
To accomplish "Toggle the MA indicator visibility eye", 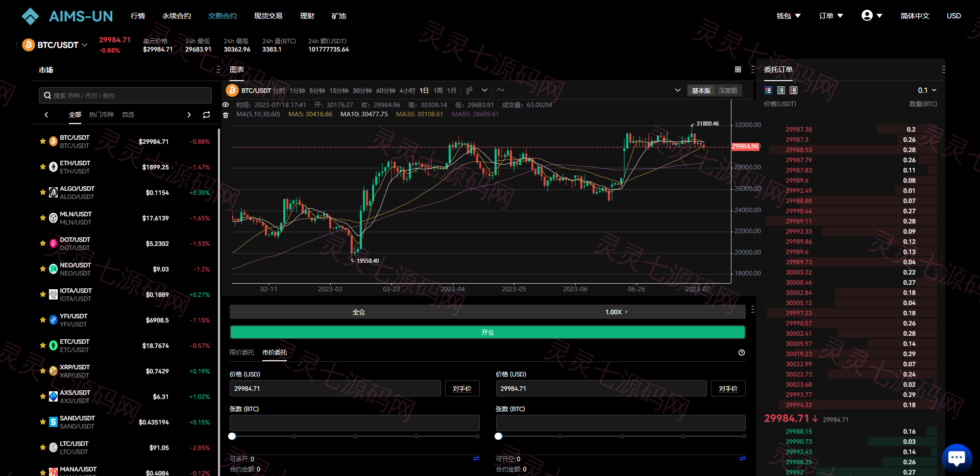I will tap(226, 105).
